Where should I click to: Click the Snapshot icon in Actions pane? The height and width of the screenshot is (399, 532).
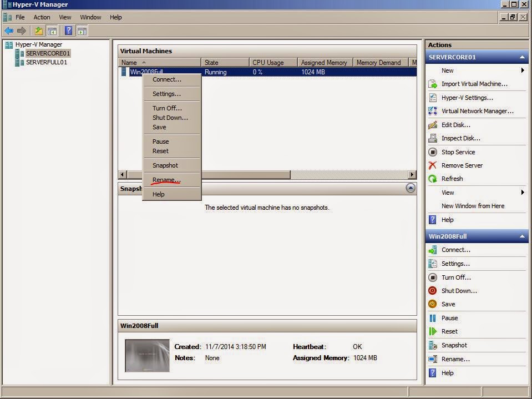(x=433, y=345)
